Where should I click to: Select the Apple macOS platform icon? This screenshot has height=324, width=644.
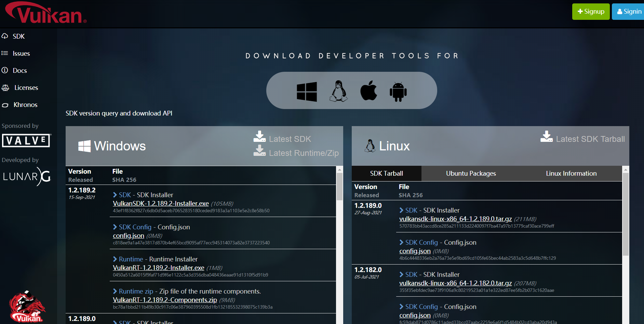click(x=368, y=91)
